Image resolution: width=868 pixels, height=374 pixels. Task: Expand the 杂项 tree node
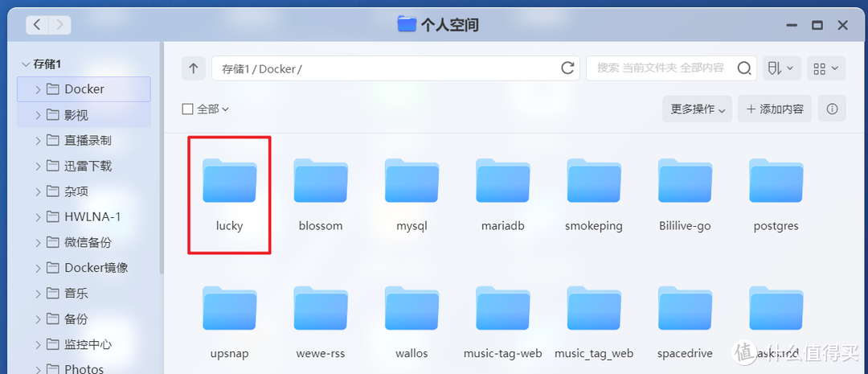(38, 191)
